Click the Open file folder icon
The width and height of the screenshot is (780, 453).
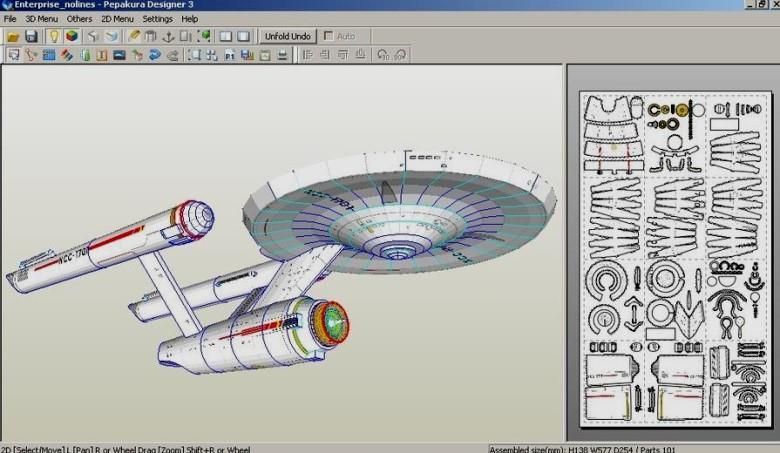[13, 36]
